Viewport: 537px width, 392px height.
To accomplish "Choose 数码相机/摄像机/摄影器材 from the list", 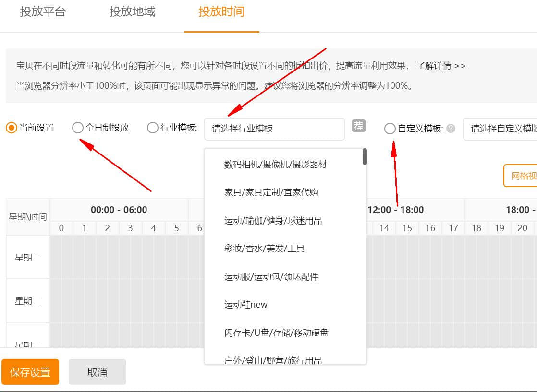I will click(275, 165).
